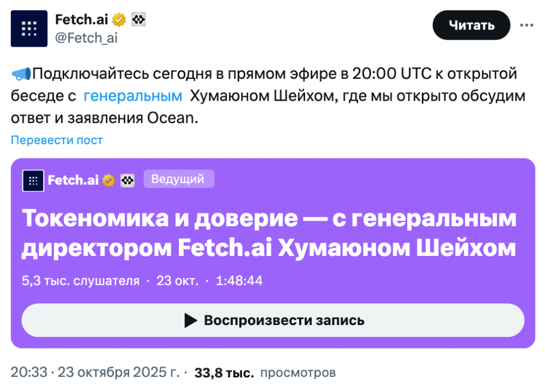
Task: Click the Fetch.ai display name in the header
Action: click(x=82, y=20)
